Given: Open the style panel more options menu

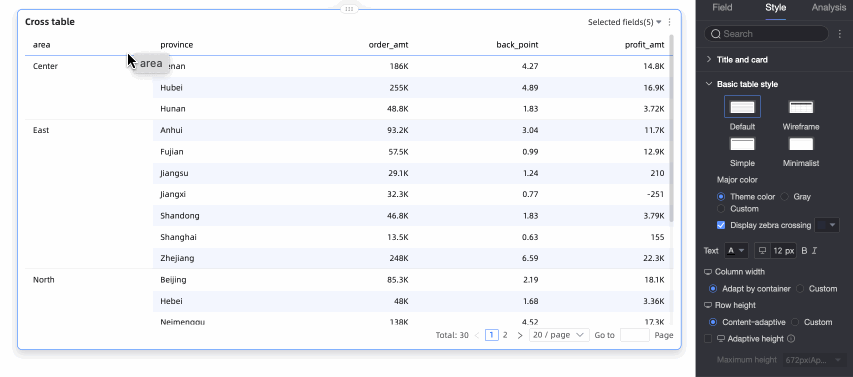Looking at the screenshot, I should click(x=840, y=34).
